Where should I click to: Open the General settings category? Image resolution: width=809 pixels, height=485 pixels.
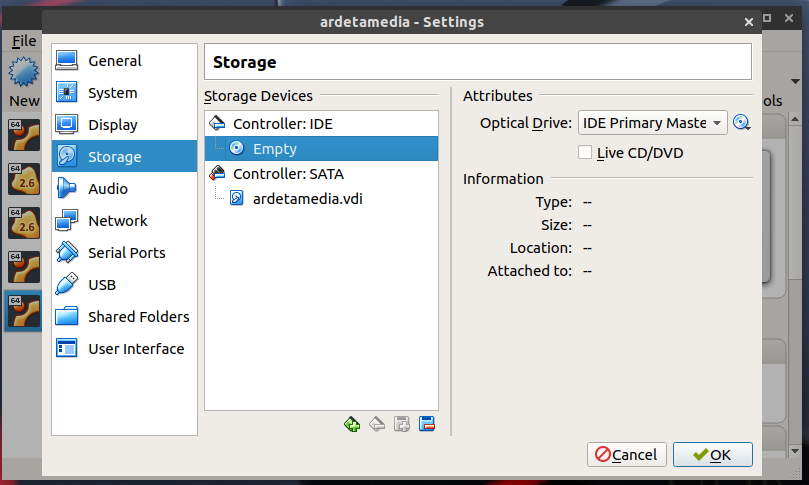[114, 61]
